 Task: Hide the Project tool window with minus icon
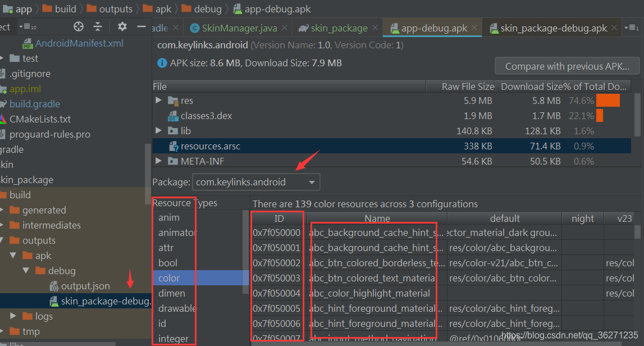click(141, 26)
